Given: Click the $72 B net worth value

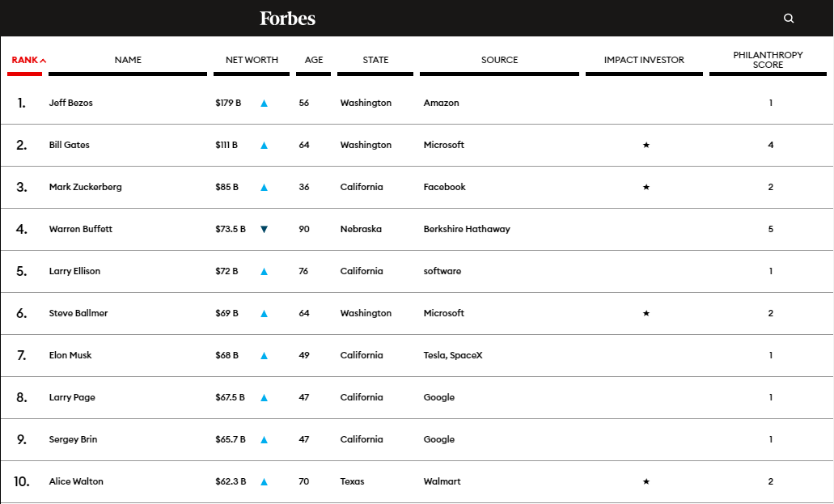Looking at the screenshot, I should click(226, 271).
